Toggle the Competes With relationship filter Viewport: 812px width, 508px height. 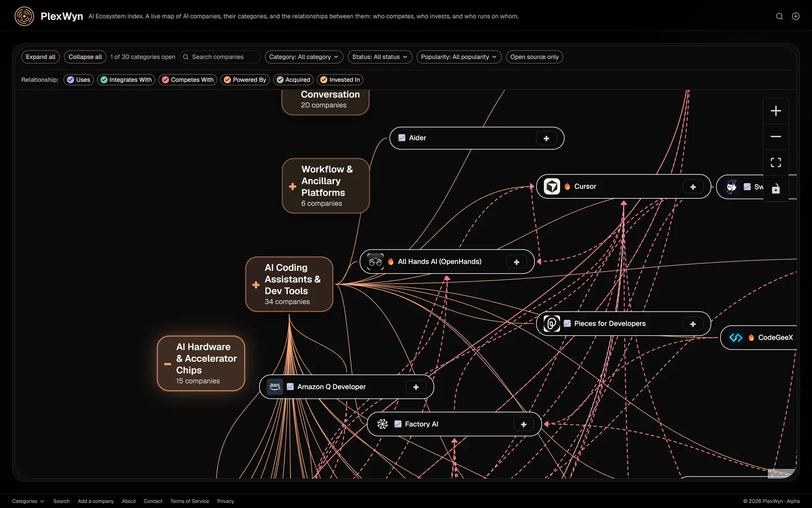coord(188,80)
